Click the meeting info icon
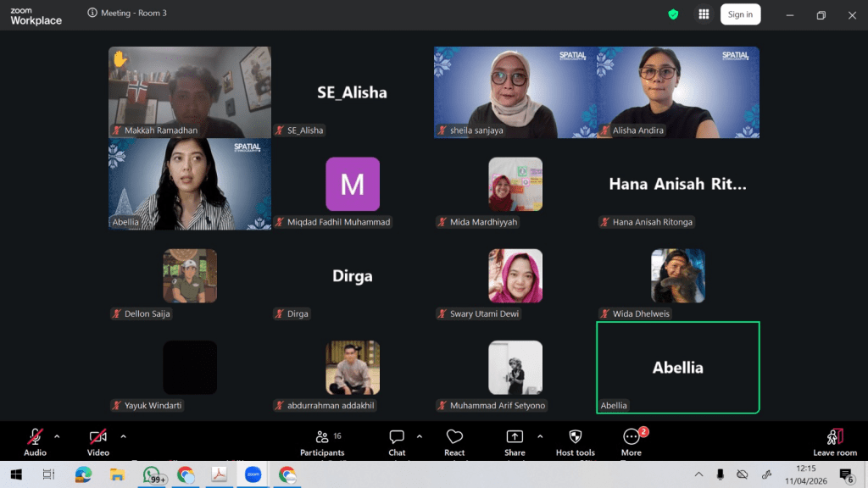Screen dimensions: 868x488 pyautogui.click(x=92, y=14)
